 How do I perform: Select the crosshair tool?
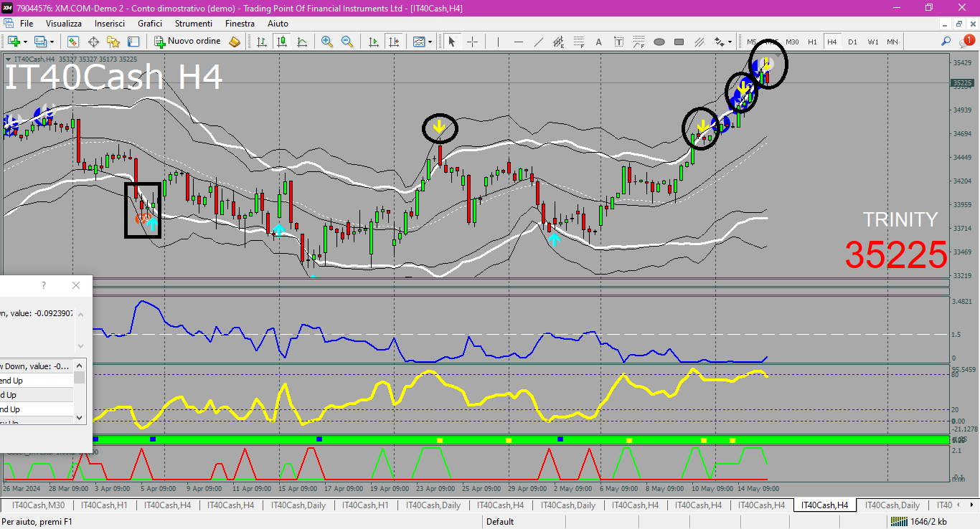point(472,42)
